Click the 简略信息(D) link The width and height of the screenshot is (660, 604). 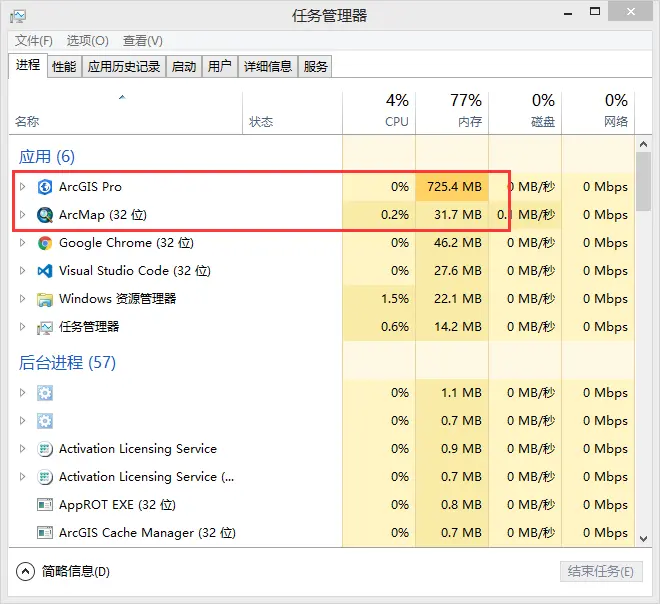point(76,571)
